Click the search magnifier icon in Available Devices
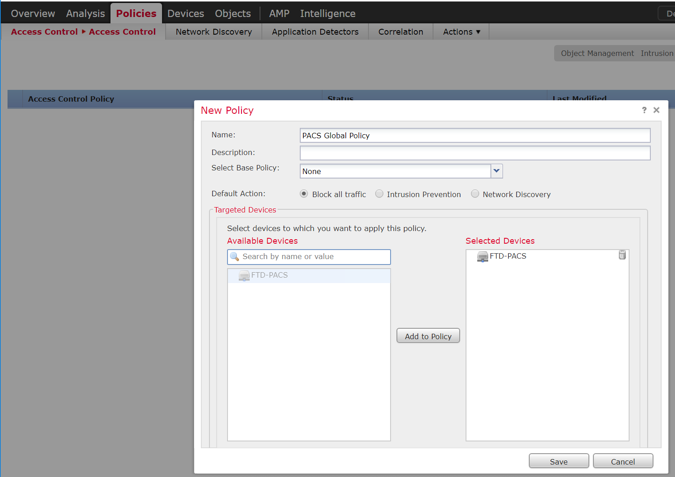 tap(234, 257)
